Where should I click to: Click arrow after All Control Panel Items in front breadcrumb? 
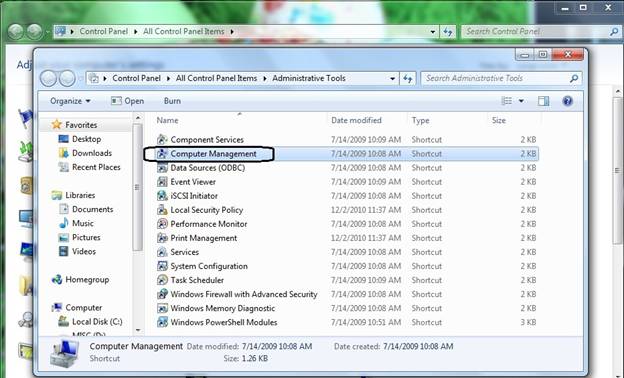(265, 78)
